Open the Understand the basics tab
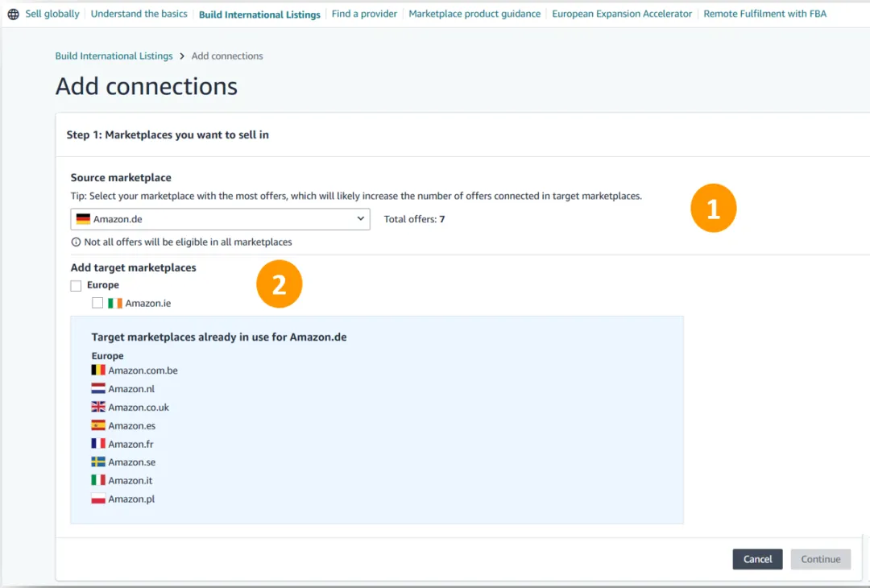The image size is (870, 588). [x=139, y=14]
